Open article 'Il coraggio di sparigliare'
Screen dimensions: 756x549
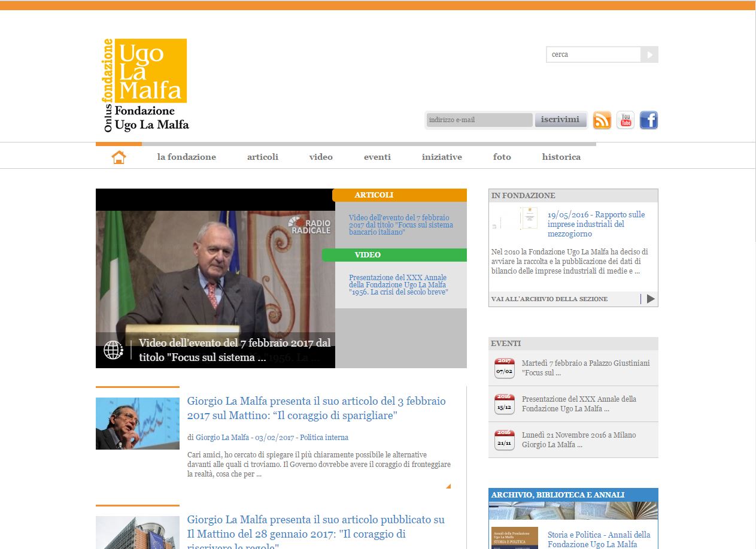pyautogui.click(x=317, y=408)
